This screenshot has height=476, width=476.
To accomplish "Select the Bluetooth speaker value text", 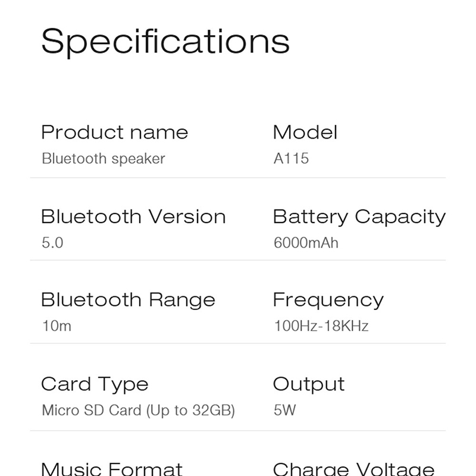I will click(104, 159).
